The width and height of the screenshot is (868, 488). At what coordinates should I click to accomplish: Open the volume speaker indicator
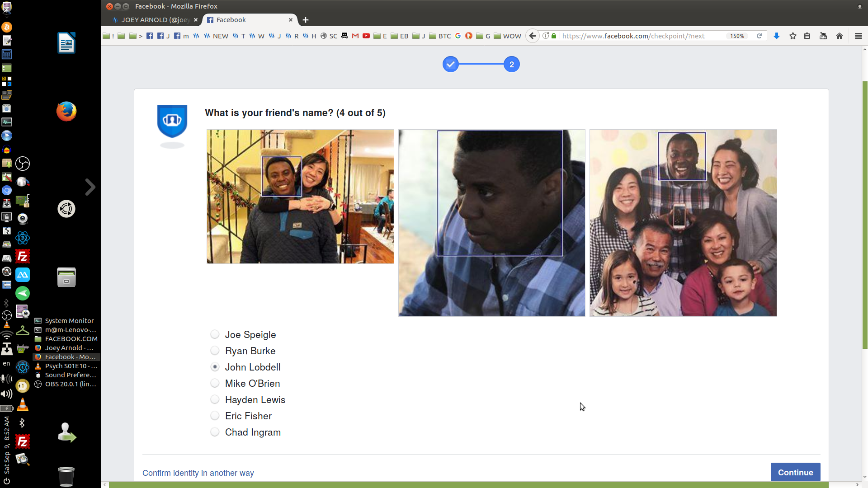click(x=7, y=394)
